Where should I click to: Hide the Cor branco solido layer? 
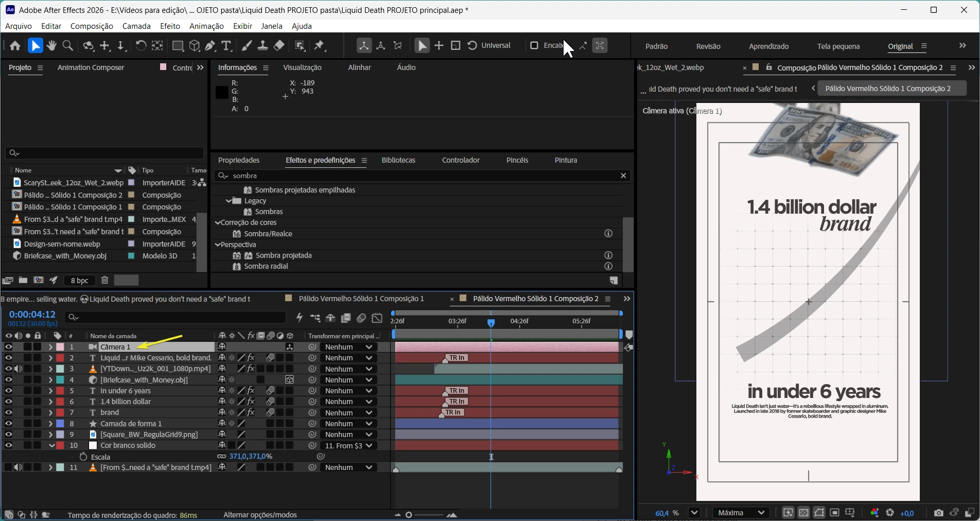tap(8, 445)
